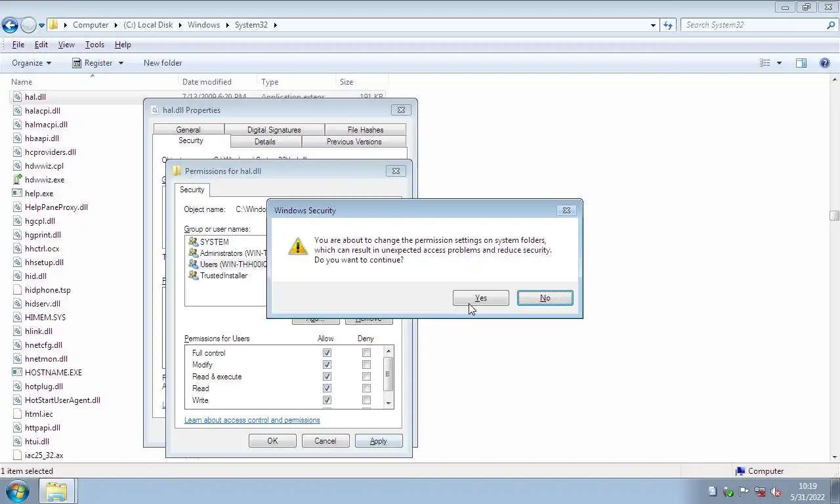Expand the System32 breadcrumb arrow
Viewport: 840px width, 504px height.
coord(276,25)
